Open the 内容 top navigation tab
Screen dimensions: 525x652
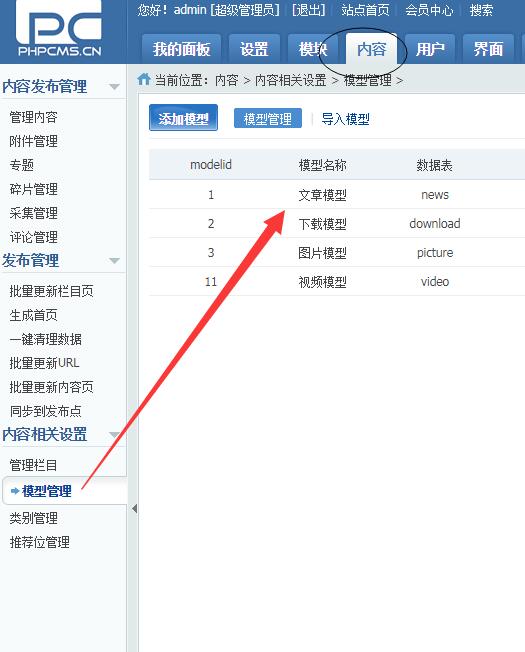pos(372,49)
